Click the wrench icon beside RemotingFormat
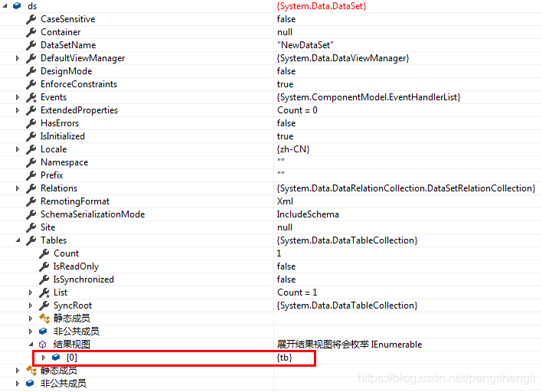The height and width of the screenshot is (392, 542). 31,201
